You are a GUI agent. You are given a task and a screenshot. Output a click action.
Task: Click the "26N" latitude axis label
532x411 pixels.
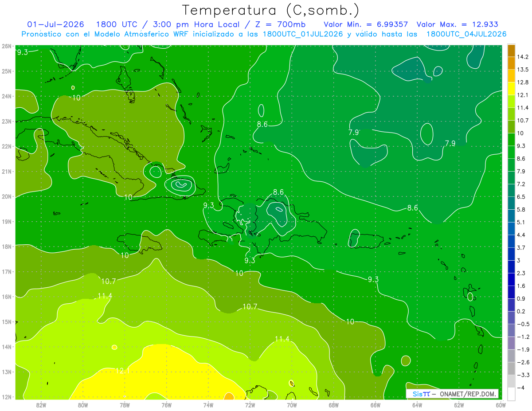tap(7, 46)
